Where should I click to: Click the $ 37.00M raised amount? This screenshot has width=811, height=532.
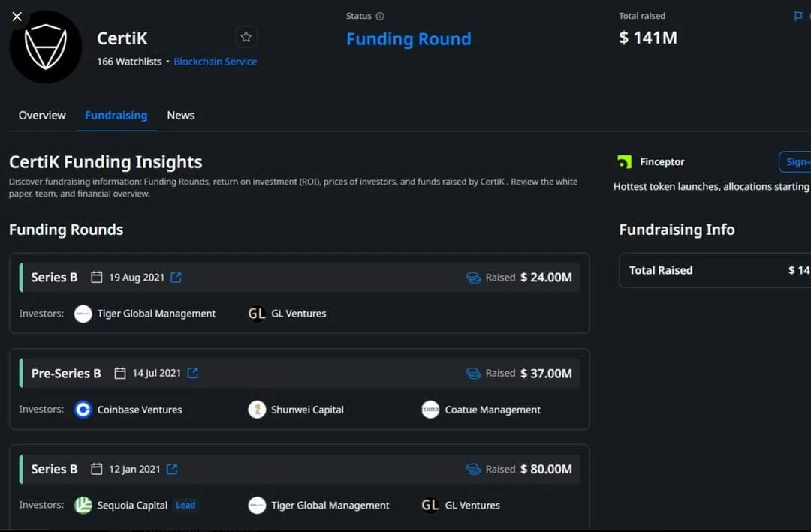[x=546, y=373]
